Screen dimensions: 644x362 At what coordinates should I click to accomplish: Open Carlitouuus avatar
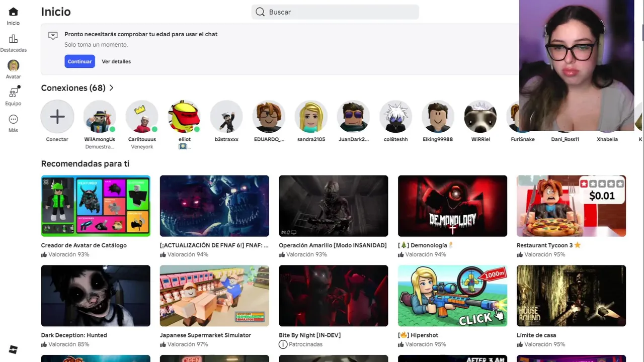(142, 117)
